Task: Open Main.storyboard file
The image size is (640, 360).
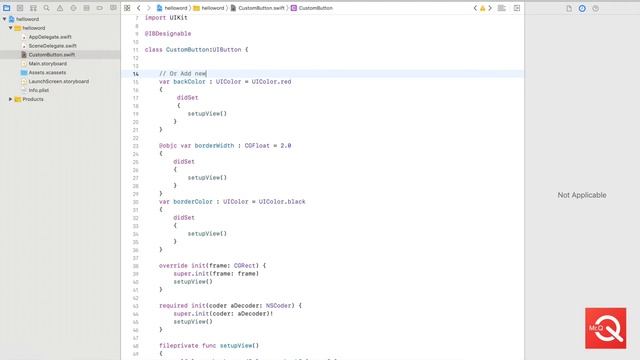Action: click(x=47, y=64)
